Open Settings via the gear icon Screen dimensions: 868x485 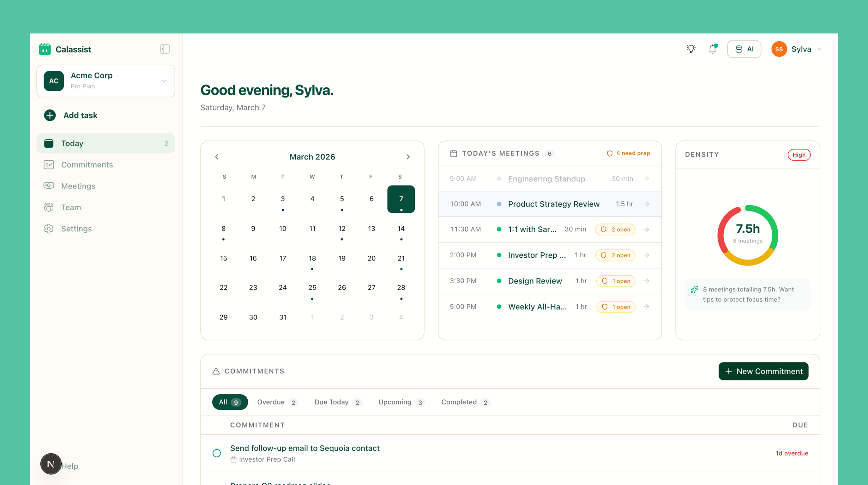tap(49, 229)
